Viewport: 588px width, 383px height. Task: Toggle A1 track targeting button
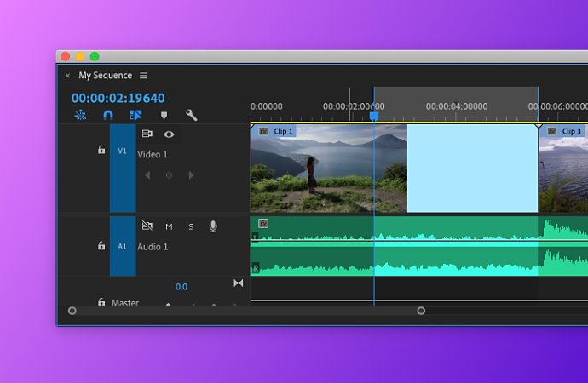click(x=123, y=246)
